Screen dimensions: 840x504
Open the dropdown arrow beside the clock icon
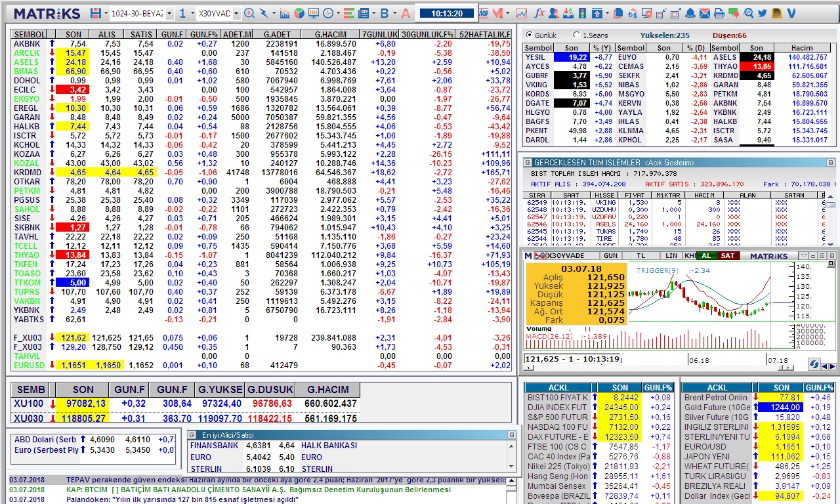338,13
